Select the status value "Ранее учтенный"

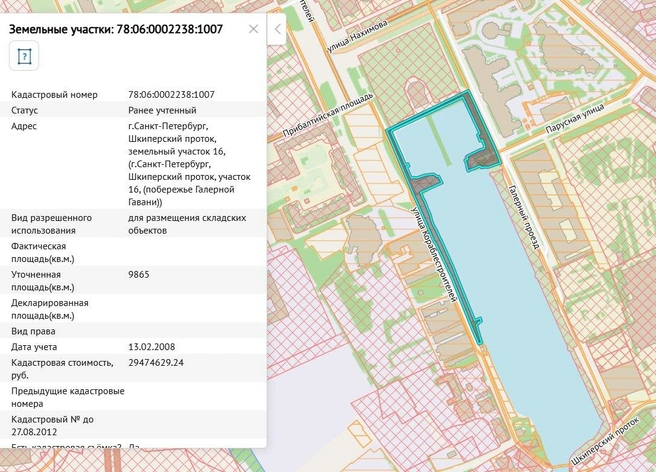[162, 110]
